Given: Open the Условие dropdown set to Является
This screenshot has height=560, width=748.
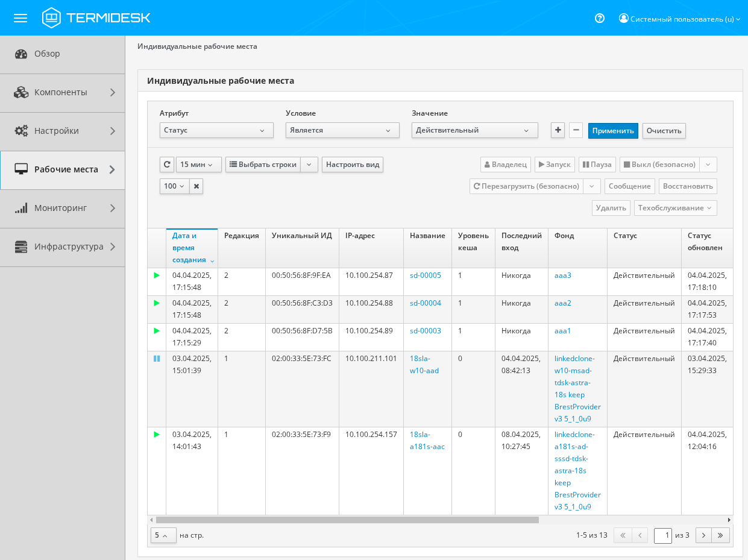Looking at the screenshot, I should click(x=342, y=130).
